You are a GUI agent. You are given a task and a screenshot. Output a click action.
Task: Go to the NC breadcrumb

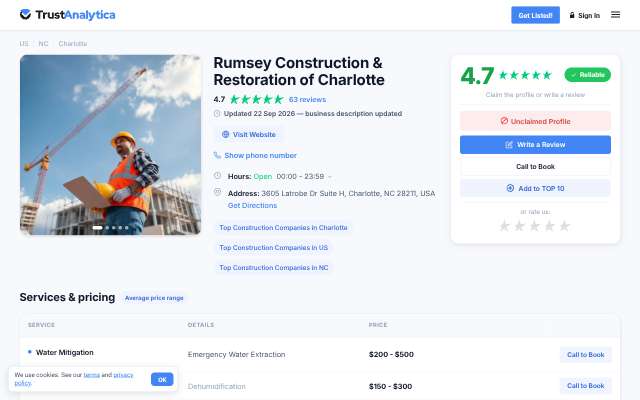pos(43,43)
